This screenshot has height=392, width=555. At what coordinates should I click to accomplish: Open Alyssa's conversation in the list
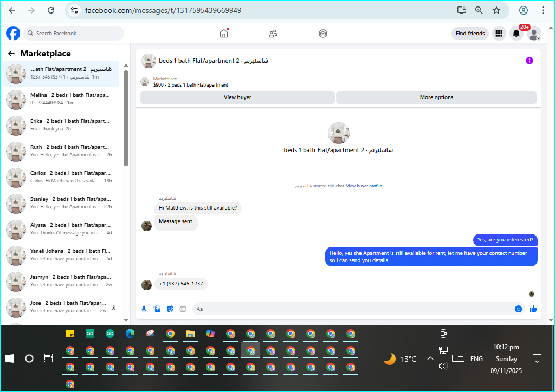[62, 229]
